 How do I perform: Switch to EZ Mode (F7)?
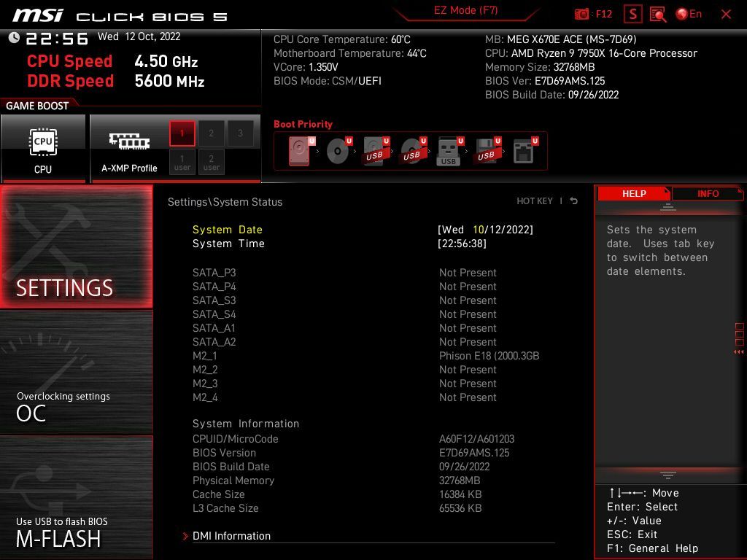coord(465,10)
